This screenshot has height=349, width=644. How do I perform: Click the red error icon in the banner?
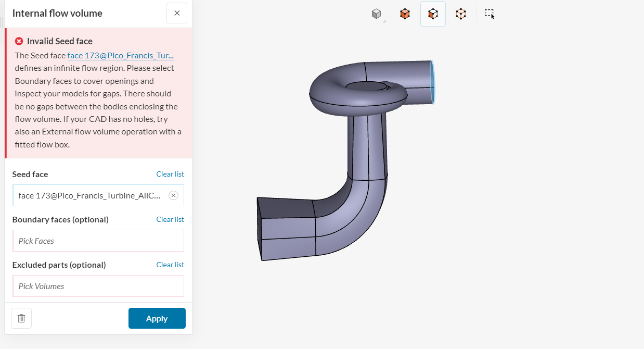[19, 41]
